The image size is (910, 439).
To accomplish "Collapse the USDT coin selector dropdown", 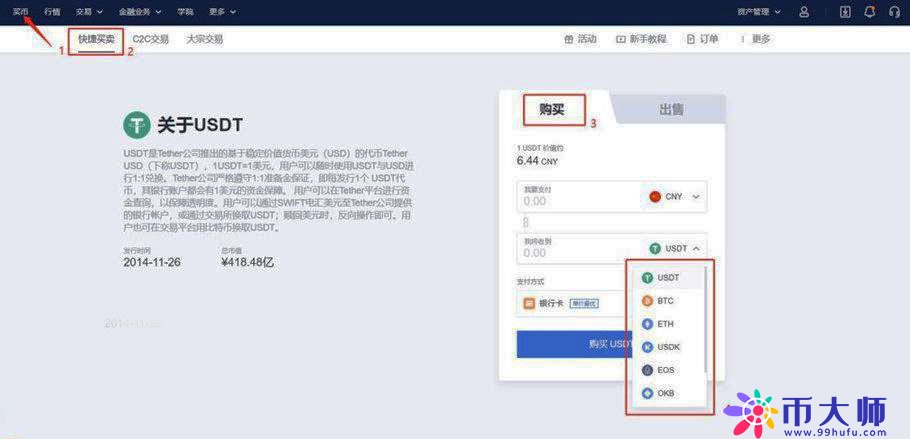I will pyautogui.click(x=675, y=249).
